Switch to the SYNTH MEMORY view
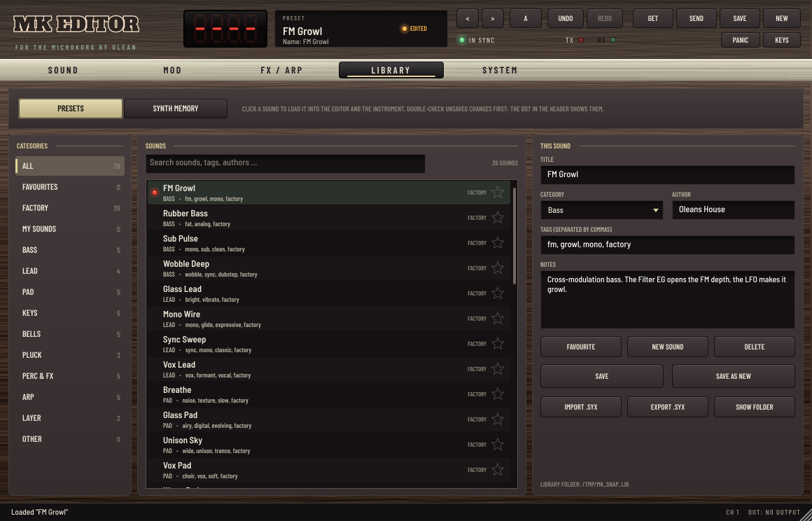Screen dimensions: 812x521 tap(176, 109)
